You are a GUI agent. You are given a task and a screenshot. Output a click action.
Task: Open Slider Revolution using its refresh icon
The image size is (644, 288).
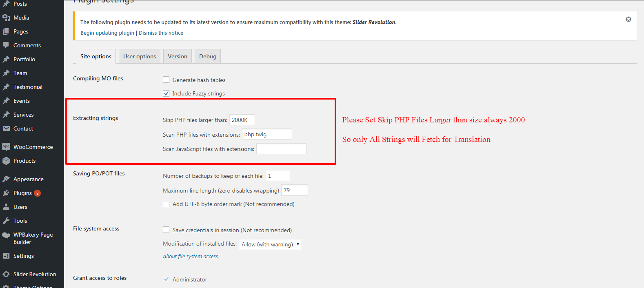tap(6, 274)
